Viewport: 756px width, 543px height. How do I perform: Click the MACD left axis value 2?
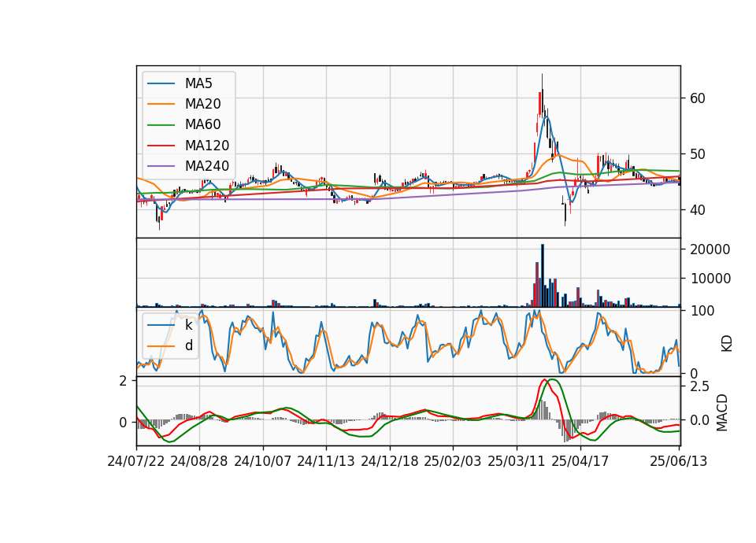point(124,381)
